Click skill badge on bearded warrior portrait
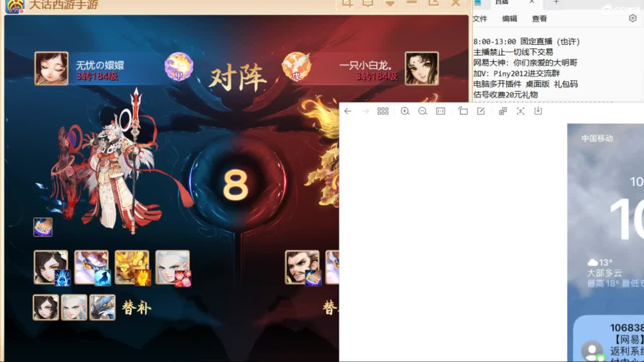Image resolution: width=644 pixels, height=362 pixels. [313, 278]
